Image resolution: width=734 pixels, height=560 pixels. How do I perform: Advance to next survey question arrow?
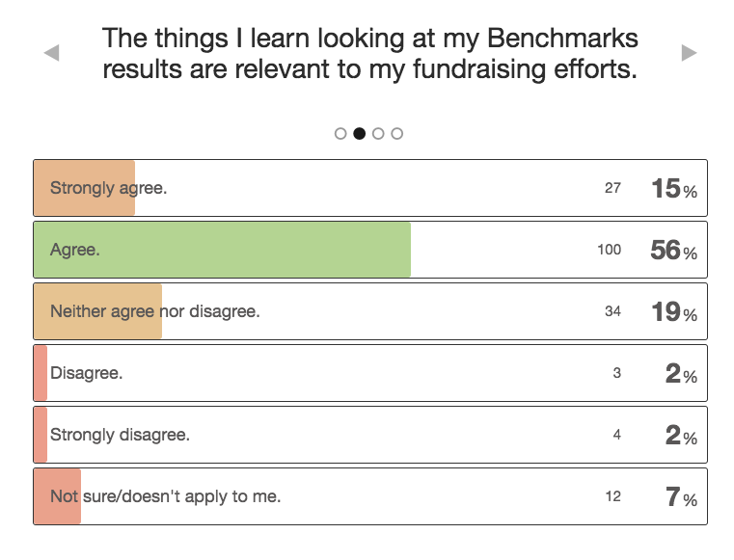(x=689, y=53)
